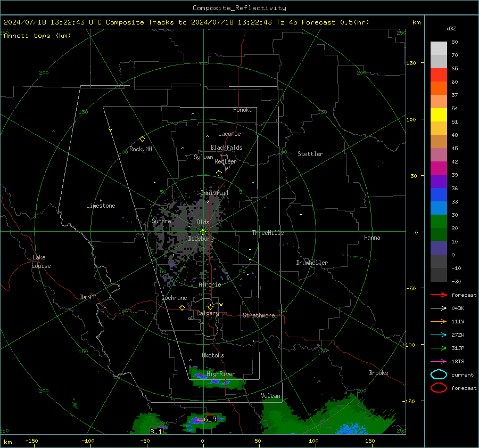Click the cyan current ellipse icon
The width and height of the screenshot is (479, 448).
pos(439,374)
